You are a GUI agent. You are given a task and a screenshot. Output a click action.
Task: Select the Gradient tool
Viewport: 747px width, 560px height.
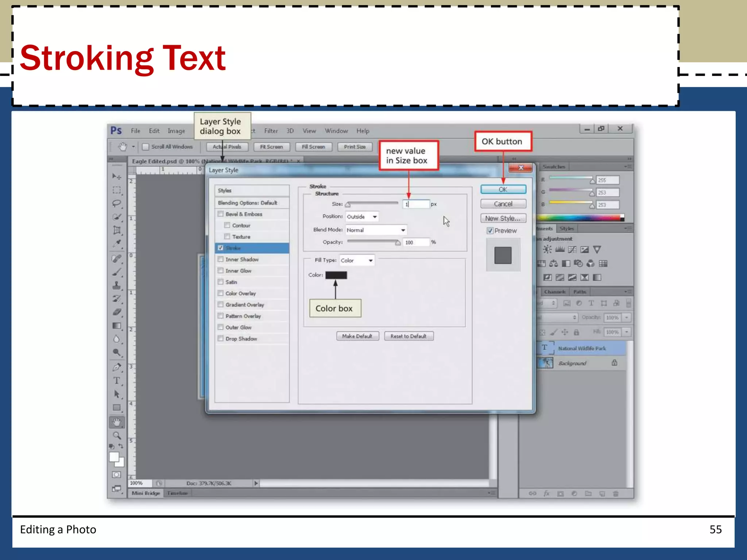tap(117, 326)
